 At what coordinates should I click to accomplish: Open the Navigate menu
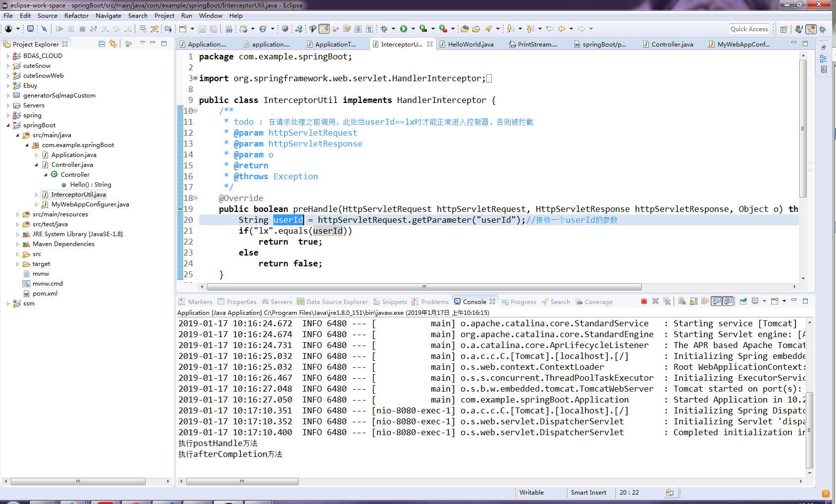click(108, 15)
